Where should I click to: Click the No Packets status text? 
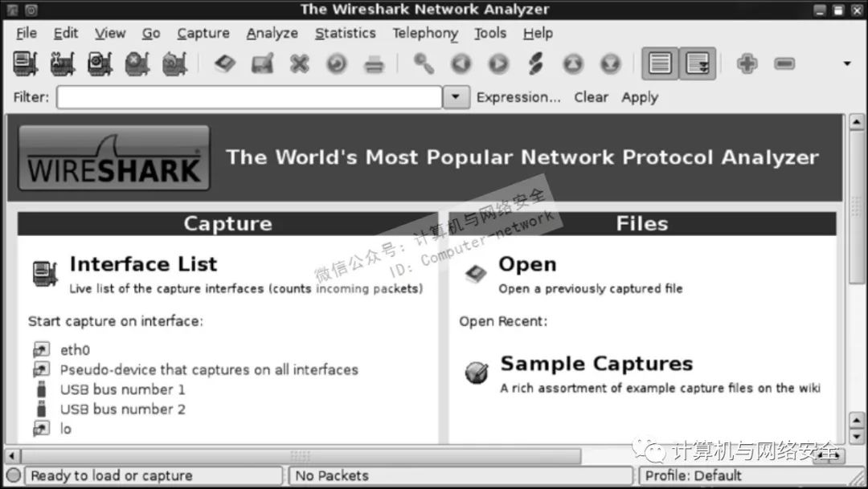coord(332,475)
